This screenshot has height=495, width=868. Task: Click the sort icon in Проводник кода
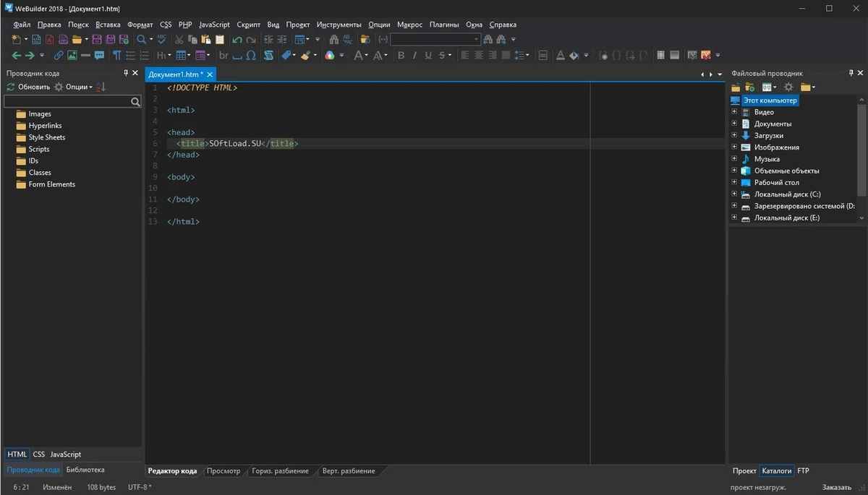point(101,87)
